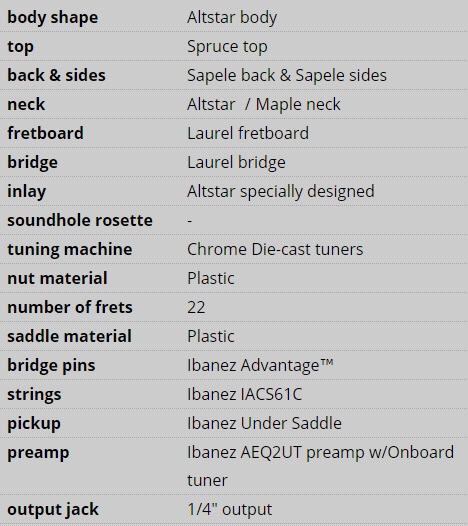
Task: Select the 'saddle material' label
Action: [x=69, y=336]
